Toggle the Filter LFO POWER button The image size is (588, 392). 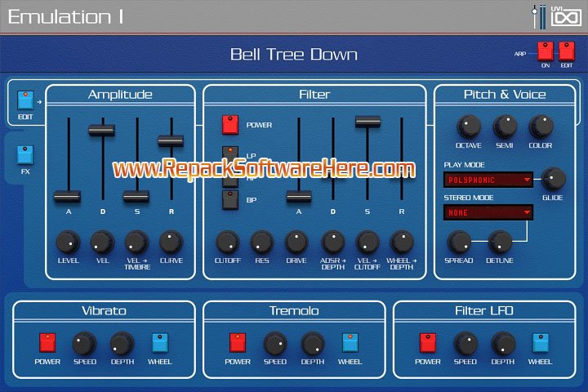pos(428,342)
